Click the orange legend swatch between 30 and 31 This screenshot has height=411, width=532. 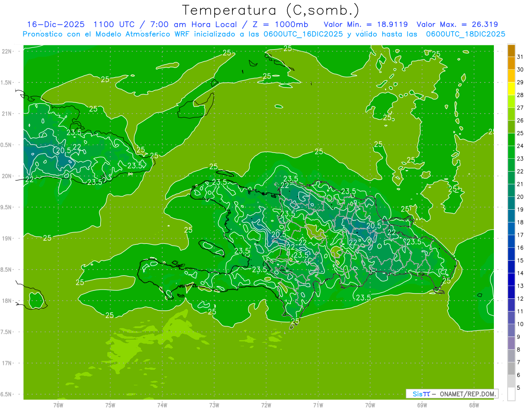(x=512, y=63)
